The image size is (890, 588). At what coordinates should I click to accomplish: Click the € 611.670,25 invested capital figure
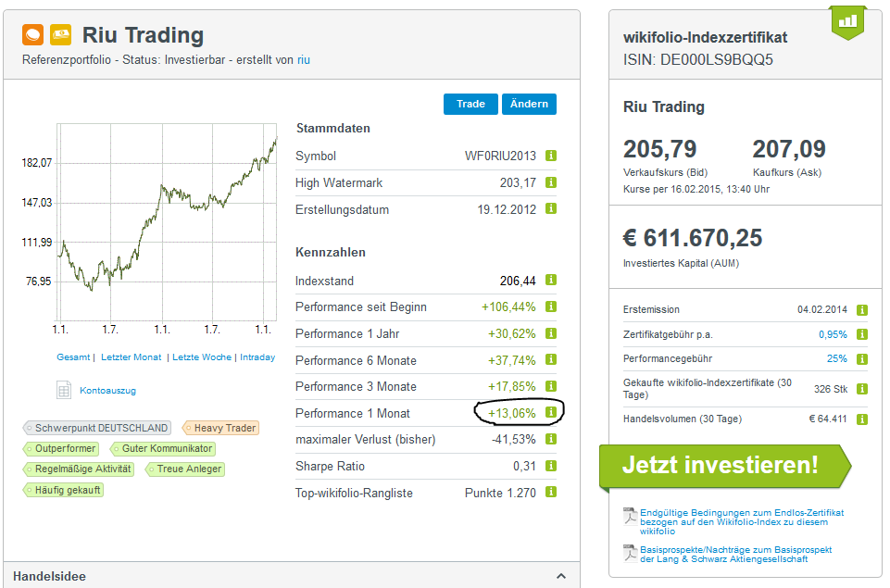[693, 238]
